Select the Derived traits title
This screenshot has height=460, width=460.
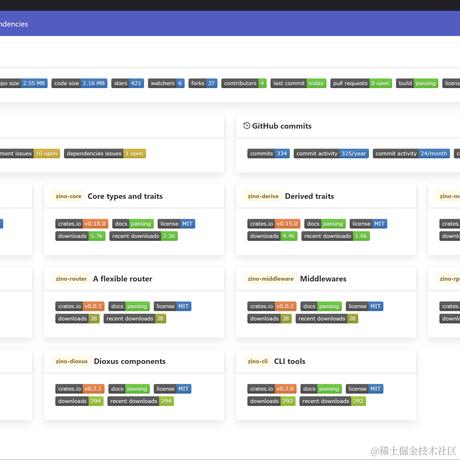309,196
